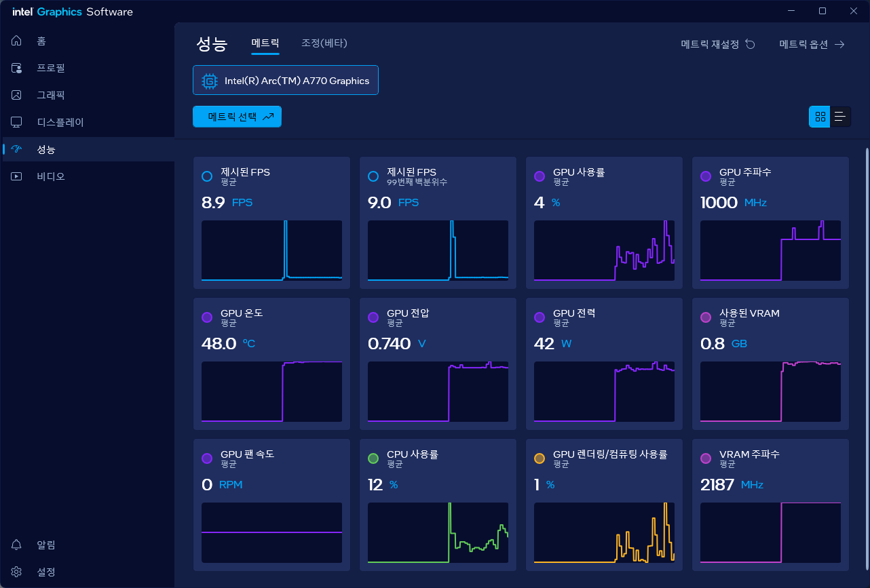Click the VRAM 주파수 graph
This screenshot has height=588, width=870.
tap(770, 532)
